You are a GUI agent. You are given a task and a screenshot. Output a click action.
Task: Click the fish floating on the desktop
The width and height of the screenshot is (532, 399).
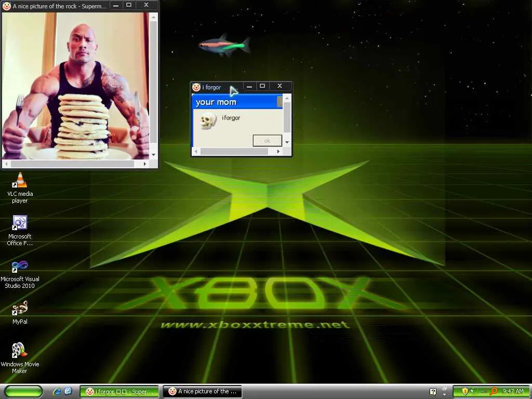224,45
